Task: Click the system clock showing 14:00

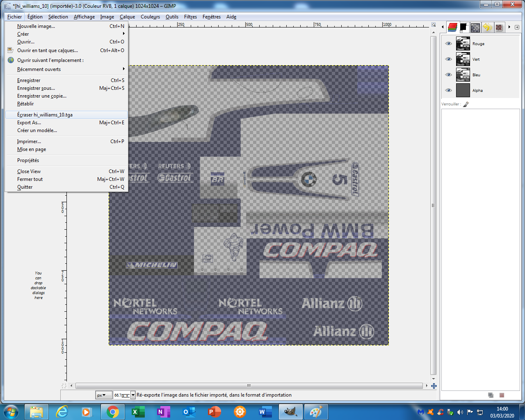Action: 502,409
